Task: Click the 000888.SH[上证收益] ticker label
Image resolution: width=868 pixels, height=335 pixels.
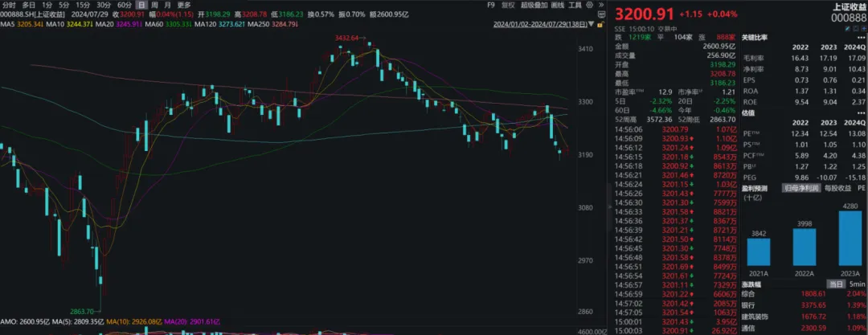Action: pyautogui.click(x=33, y=15)
